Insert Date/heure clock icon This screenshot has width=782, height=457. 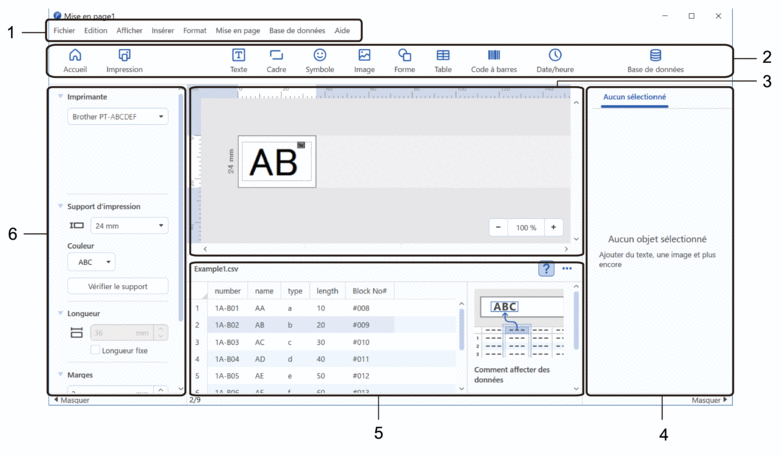click(x=555, y=56)
